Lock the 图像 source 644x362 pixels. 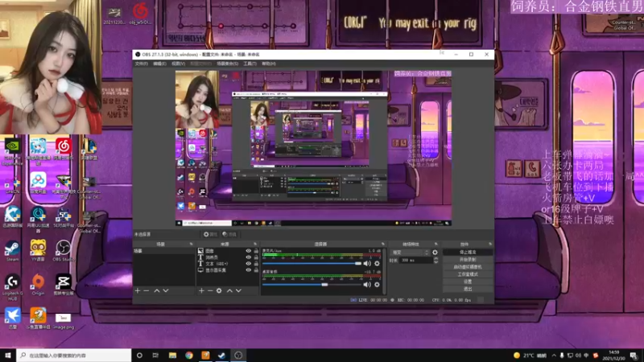coord(256,251)
